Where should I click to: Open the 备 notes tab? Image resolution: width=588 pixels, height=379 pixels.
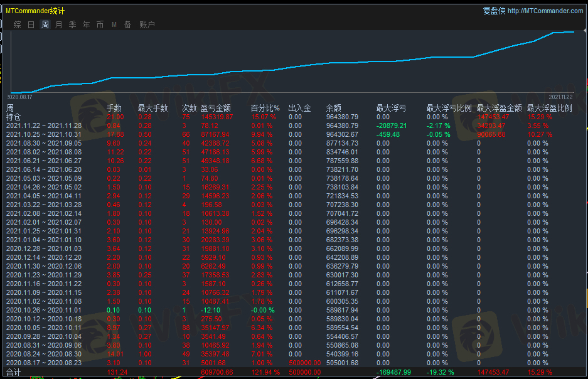128,24
